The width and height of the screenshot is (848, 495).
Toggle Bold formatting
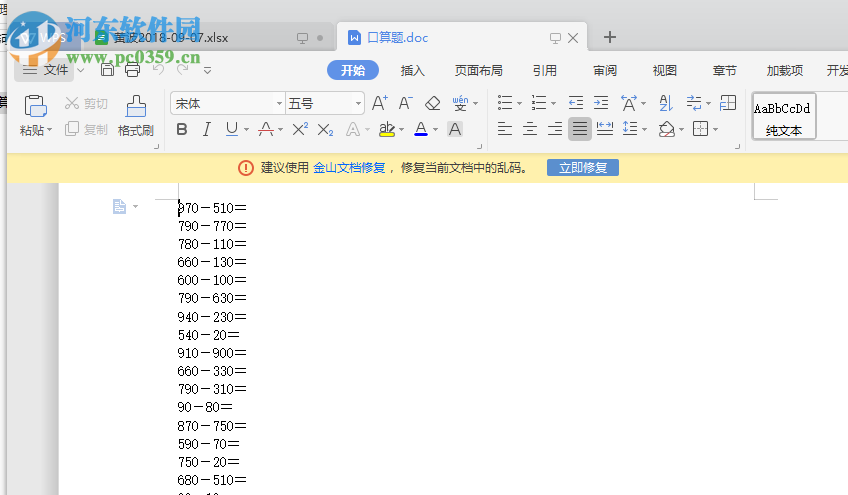182,129
